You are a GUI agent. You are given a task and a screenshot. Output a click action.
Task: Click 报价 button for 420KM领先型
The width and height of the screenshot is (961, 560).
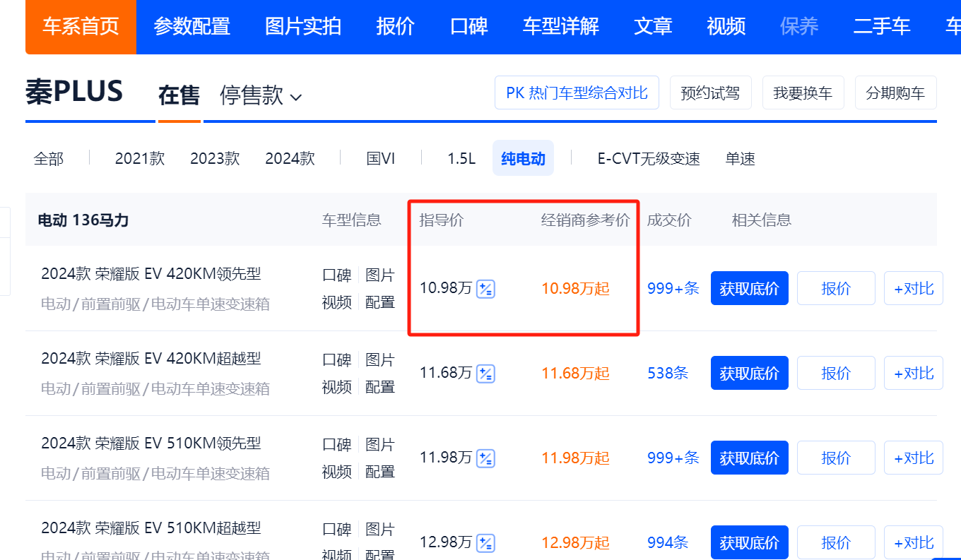(836, 288)
